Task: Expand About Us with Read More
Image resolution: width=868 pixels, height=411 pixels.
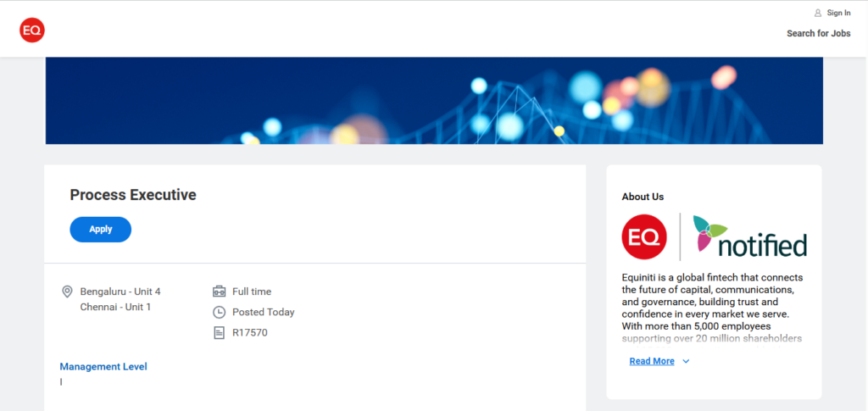Action: click(x=652, y=361)
